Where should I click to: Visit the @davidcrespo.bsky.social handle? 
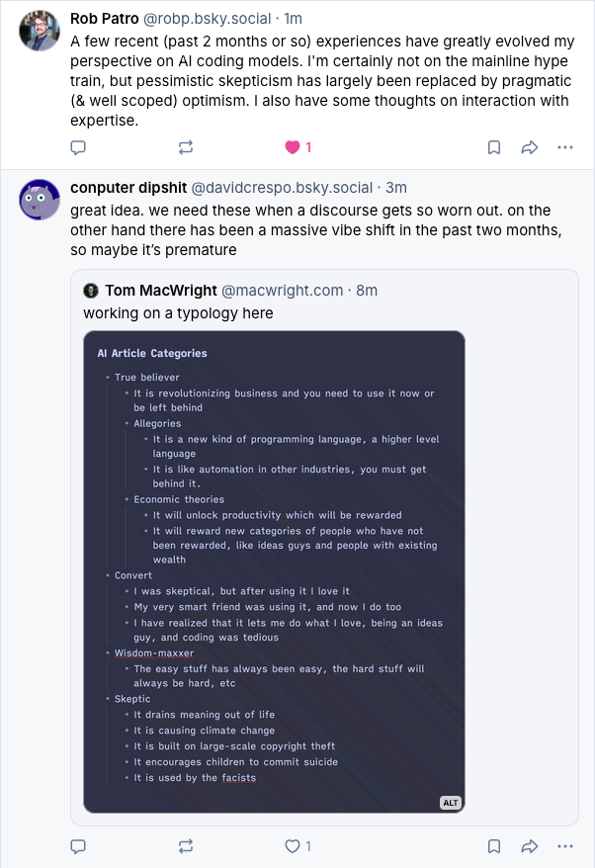282,188
